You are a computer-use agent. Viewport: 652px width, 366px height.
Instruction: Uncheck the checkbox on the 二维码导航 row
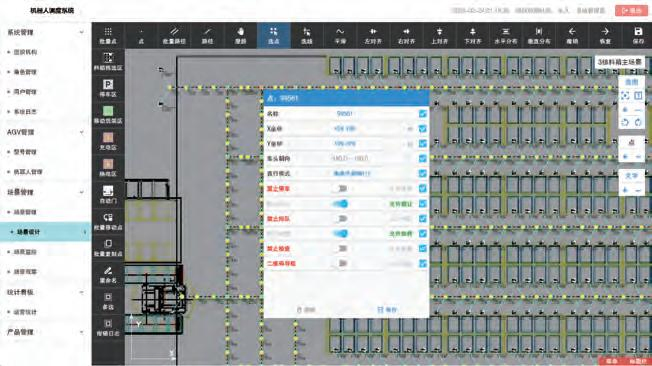click(x=423, y=264)
